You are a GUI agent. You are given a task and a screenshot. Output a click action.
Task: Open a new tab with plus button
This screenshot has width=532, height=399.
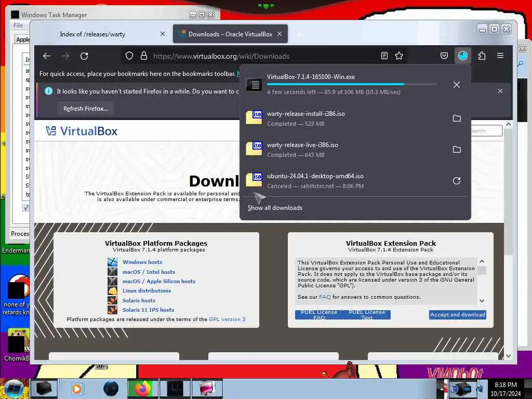[299, 34]
